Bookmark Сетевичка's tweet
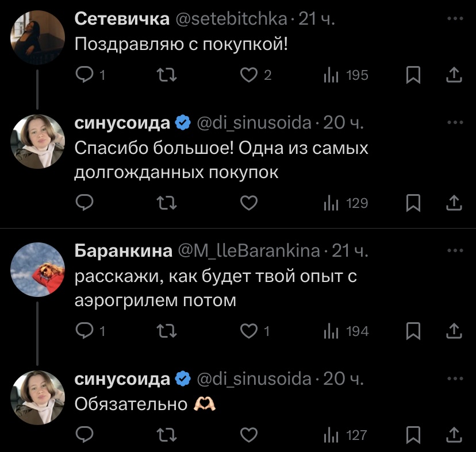The height and width of the screenshot is (452, 476). tap(413, 75)
